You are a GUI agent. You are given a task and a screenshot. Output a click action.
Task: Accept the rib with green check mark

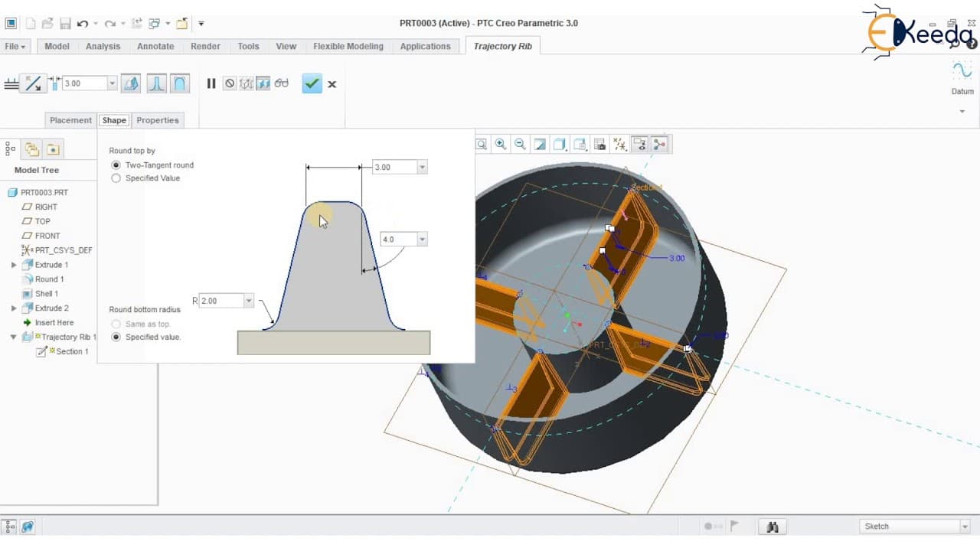[312, 83]
